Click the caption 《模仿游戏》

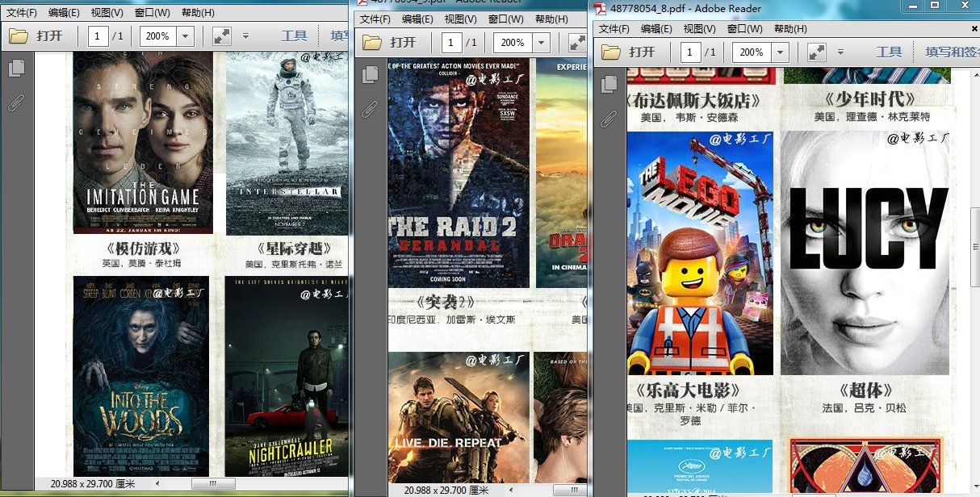coord(143,248)
